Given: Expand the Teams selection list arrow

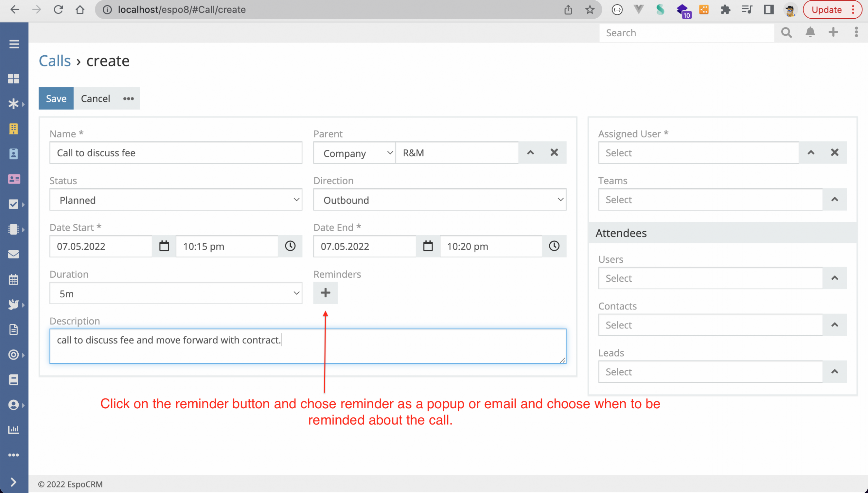Looking at the screenshot, I should pos(834,199).
